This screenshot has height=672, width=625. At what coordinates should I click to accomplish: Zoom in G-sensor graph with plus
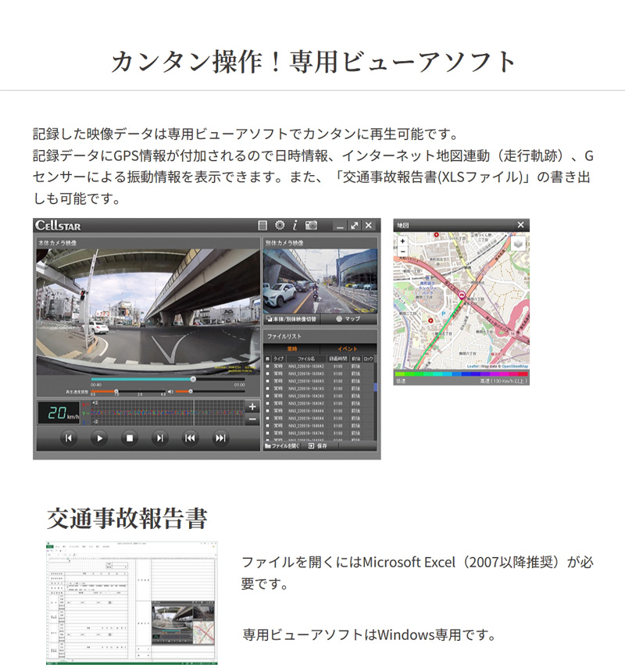coord(252,406)
